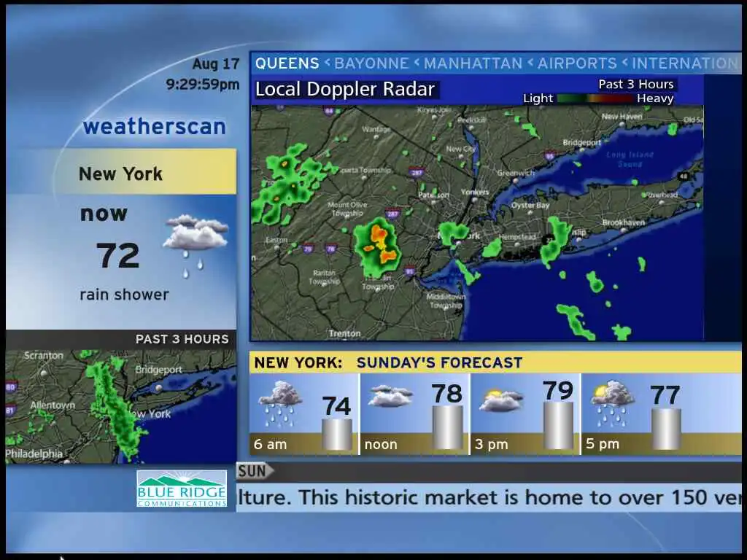Viewport: 747px width, 560px height.
Task: Select the BAYONNE location tab
Action: pos(371,63)
